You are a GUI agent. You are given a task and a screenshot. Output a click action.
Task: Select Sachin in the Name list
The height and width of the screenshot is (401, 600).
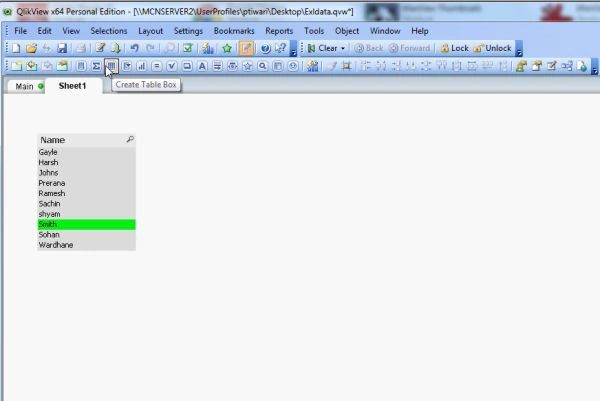86,204
